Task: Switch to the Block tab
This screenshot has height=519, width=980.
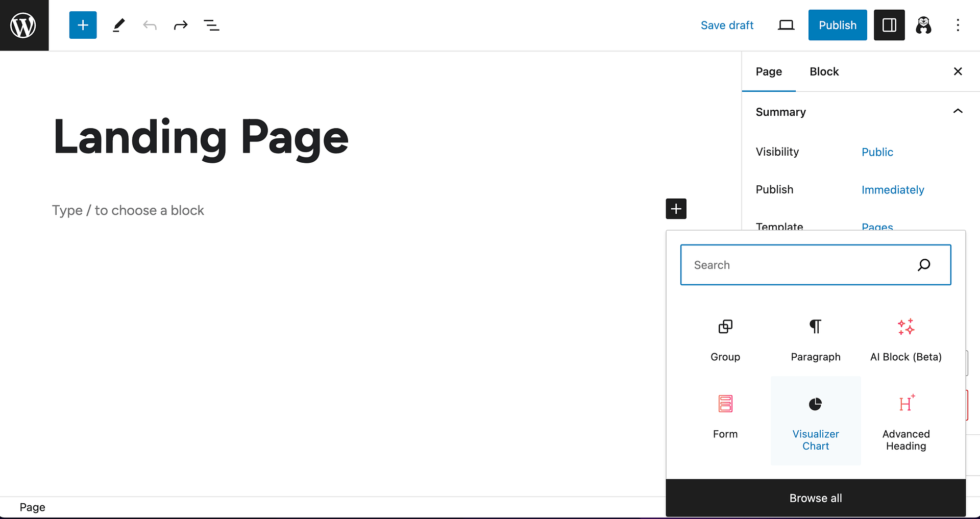Action: pyautogui.click(x=824, y=71)
